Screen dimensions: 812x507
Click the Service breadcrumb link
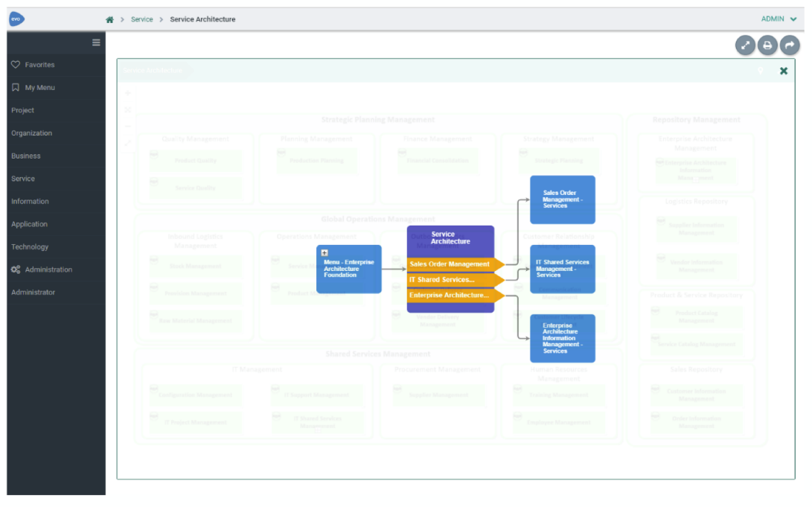[142, 19]
